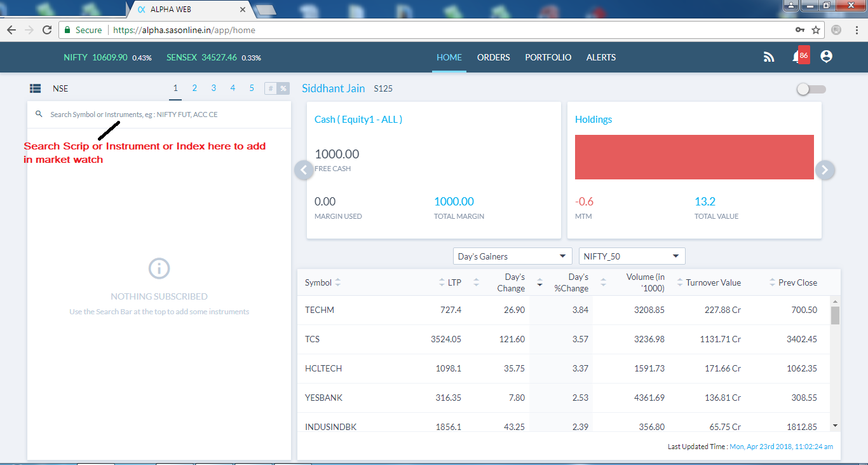Click NIFTY index ticker in header
The width and height of the screenshot is (868, 465).
click(107, 57)
